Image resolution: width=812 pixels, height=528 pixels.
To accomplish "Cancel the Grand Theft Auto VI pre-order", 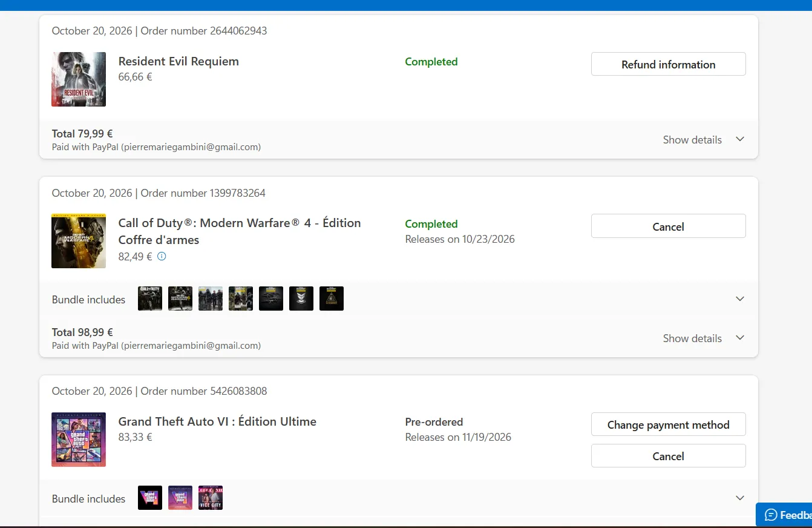I will [668, 456].
